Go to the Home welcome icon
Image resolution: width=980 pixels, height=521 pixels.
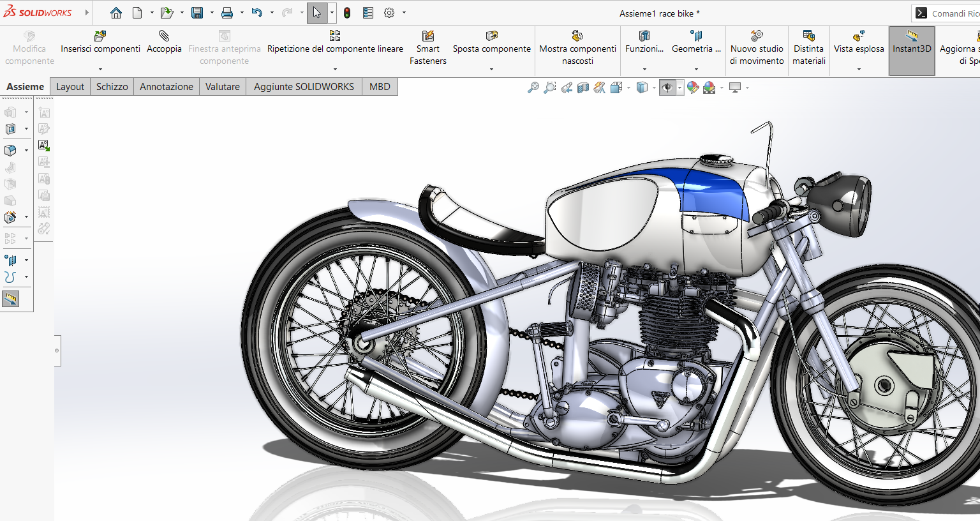pos(115,13)
